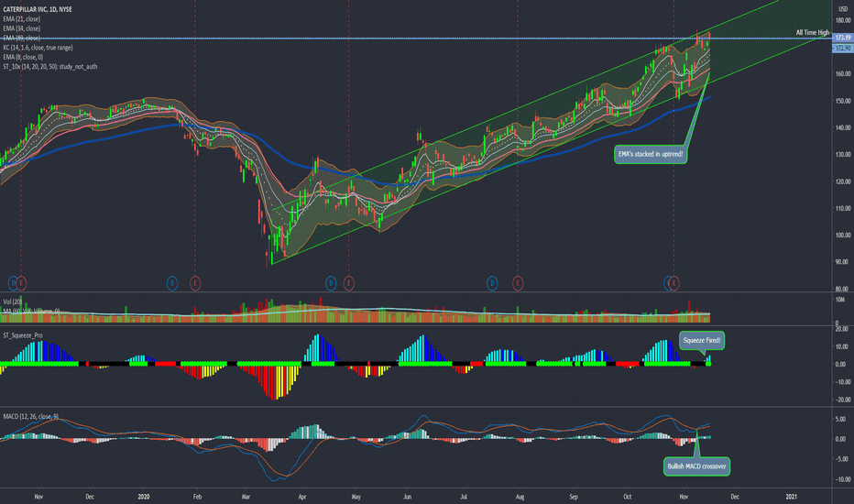
Task: Click the 173.19 price label on axis
Action: pos(843,38)
